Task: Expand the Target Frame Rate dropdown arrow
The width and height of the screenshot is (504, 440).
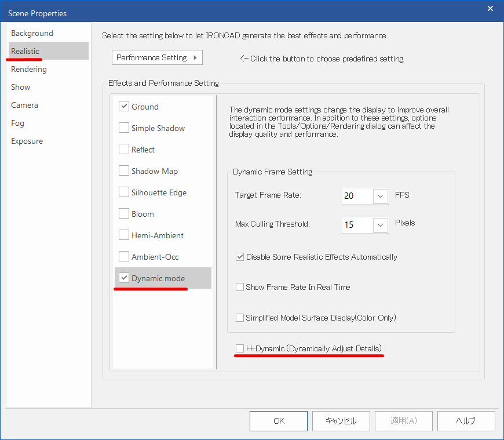Action: [380, 196]
